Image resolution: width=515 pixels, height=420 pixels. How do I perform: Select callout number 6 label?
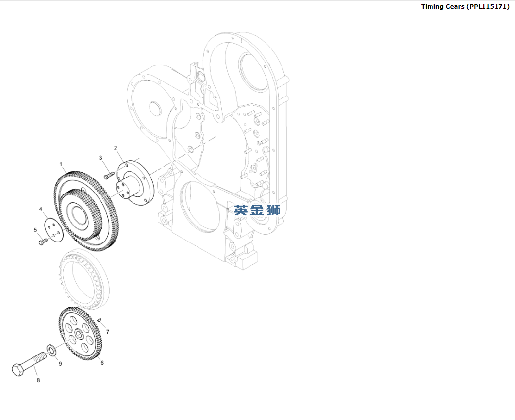click(x=102, y=363)
